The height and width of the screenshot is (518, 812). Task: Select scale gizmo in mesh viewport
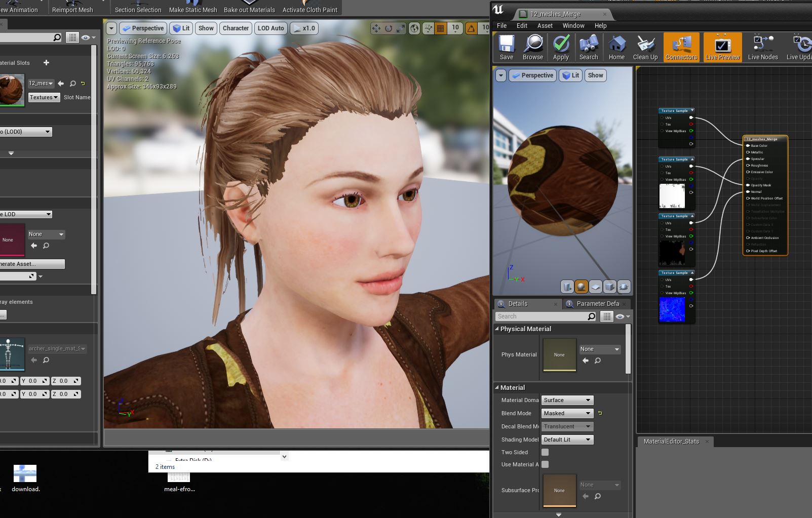pos(401,28)
